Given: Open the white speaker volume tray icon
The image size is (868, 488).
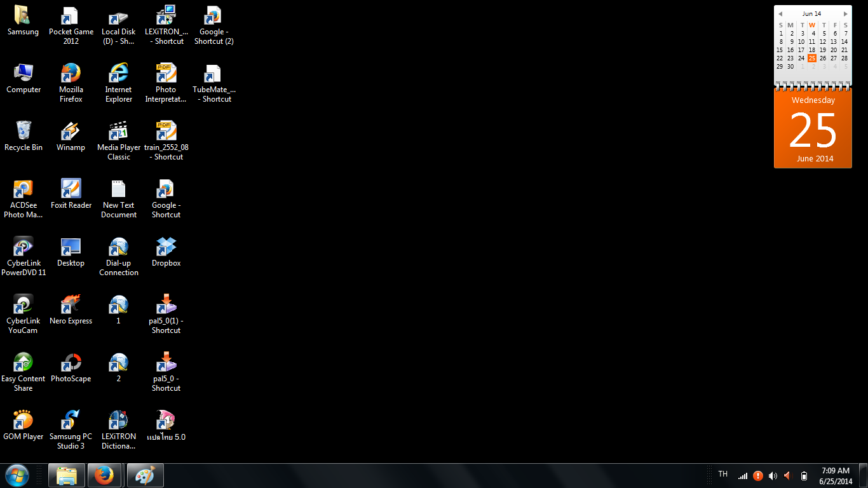Looking at the screenshot, I should [x=773, y=476].
